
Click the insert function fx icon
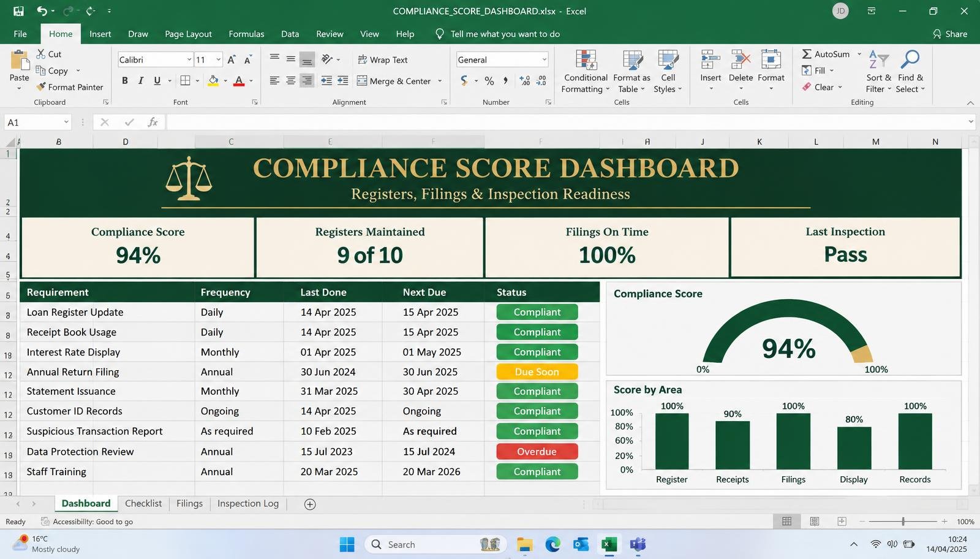coord(153,123)
